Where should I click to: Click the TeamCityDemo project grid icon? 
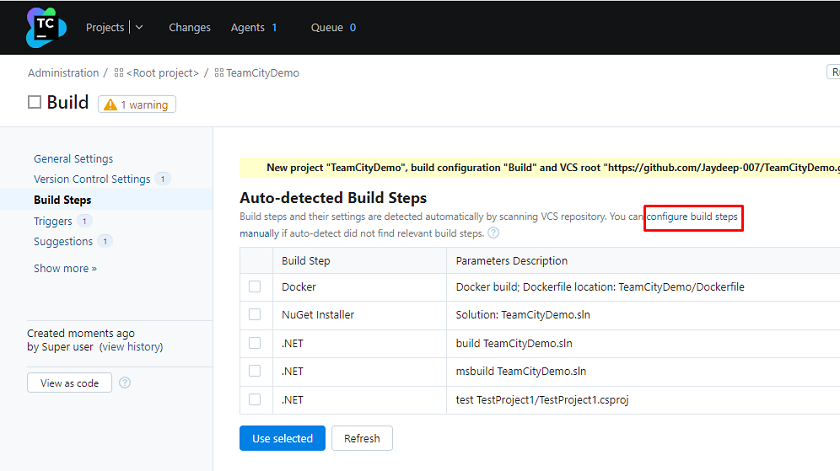tap(219, 73)
